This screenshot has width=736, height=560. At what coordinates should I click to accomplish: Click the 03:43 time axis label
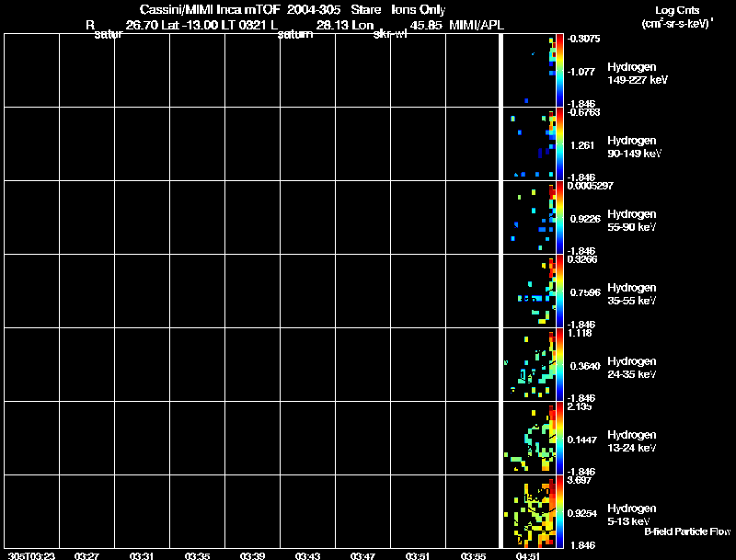307,556
